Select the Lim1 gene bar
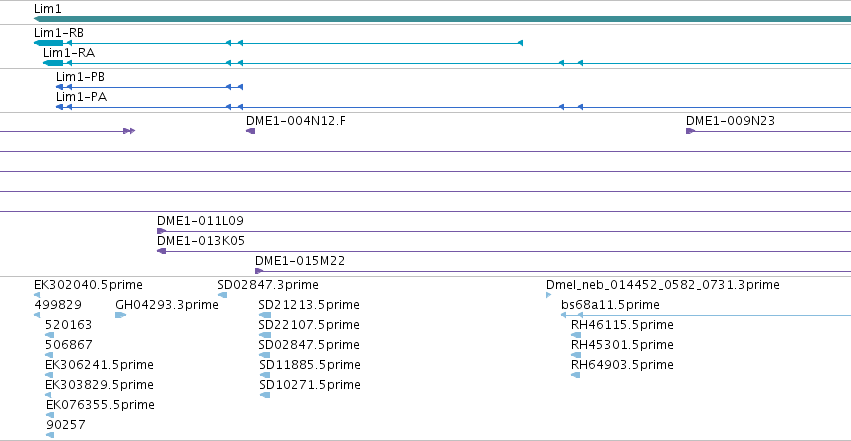This screenshot has width=851, height=441. pyautogui.click(x=442, y=19)
